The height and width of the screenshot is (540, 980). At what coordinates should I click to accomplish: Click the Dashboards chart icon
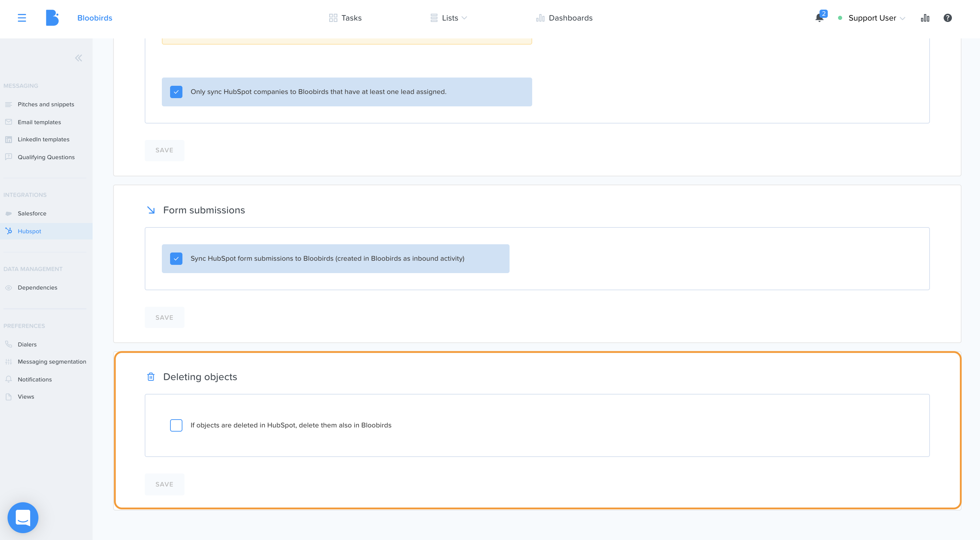pos(540,18)
